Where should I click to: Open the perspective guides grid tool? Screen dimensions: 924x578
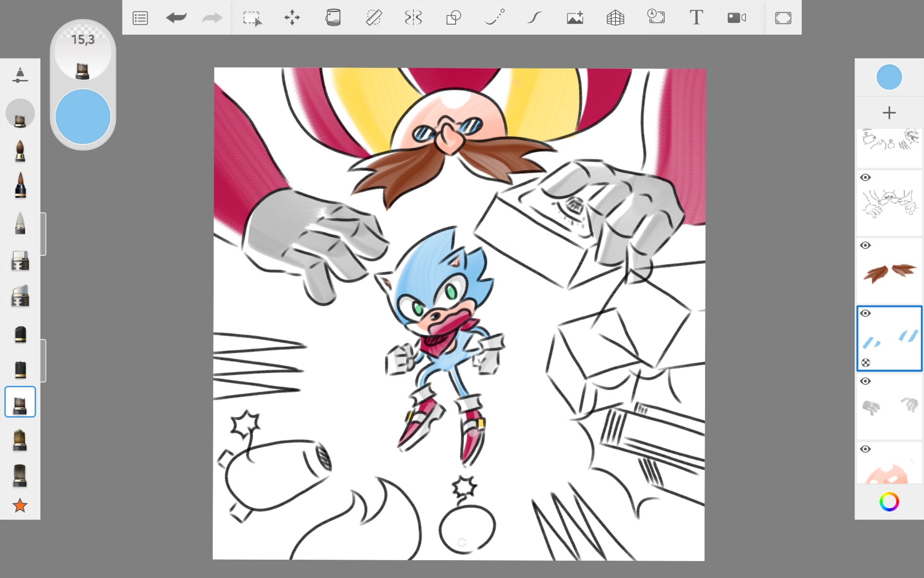[615, 18]
